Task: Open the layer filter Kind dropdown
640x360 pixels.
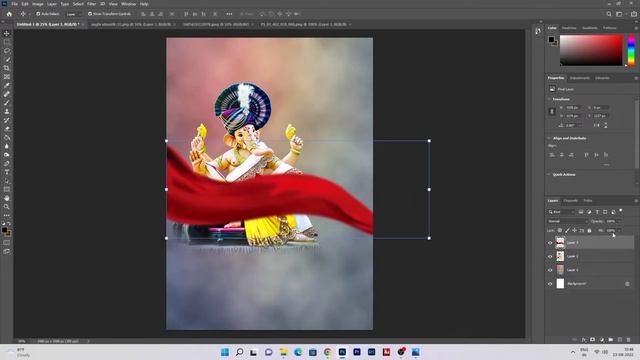Action: [561, 212]
